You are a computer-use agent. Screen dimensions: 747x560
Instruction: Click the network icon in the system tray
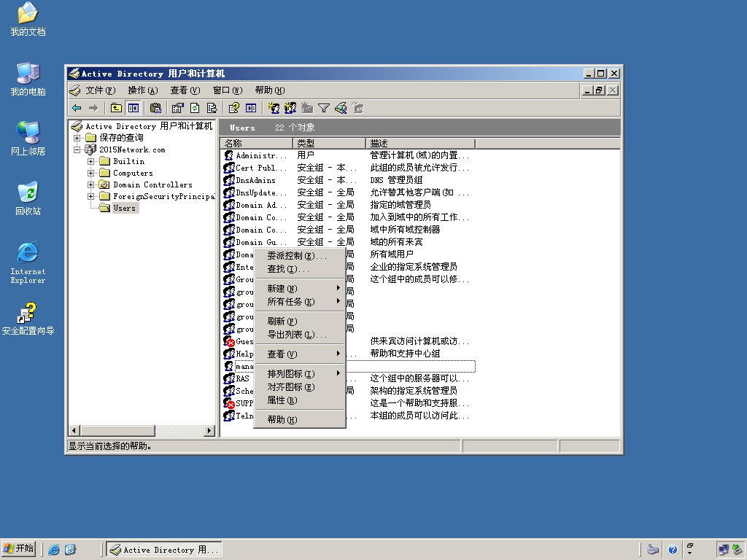(723, 550)
